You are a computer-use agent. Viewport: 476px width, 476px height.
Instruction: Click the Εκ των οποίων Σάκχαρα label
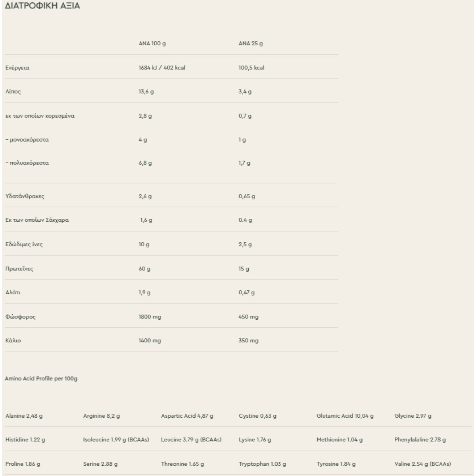click(37, 220)
